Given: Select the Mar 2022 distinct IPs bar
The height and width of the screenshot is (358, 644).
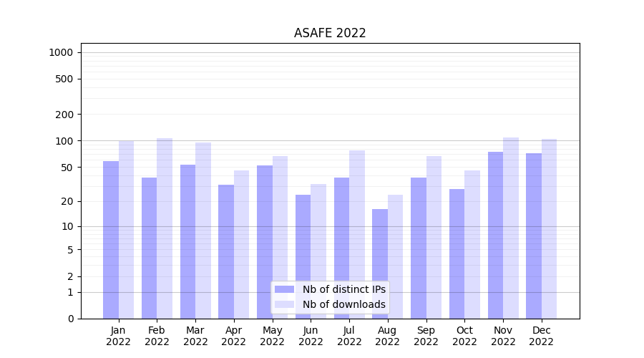Looking at the screenshot, I should [187, 241].
